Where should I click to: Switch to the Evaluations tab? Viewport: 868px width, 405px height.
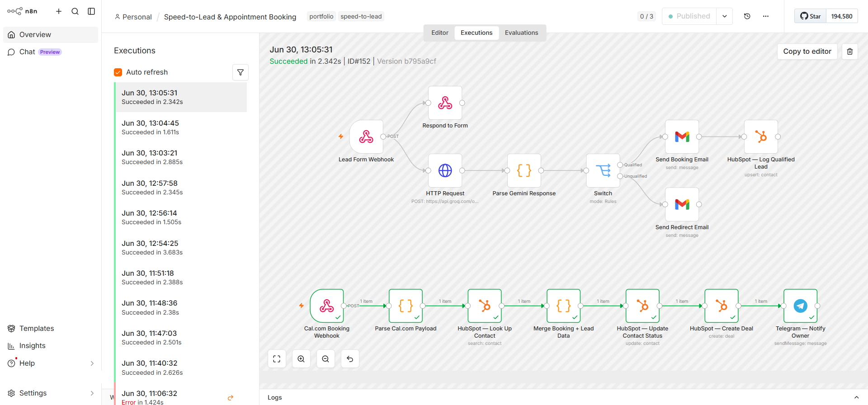click(521, 33)
